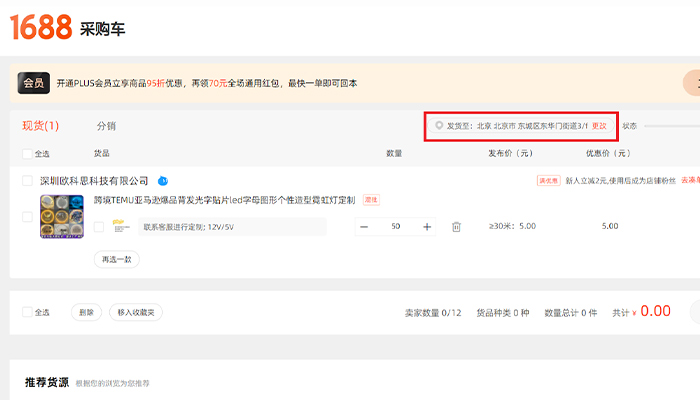Delete the item with the trash icon

click(x=456, y=227)
